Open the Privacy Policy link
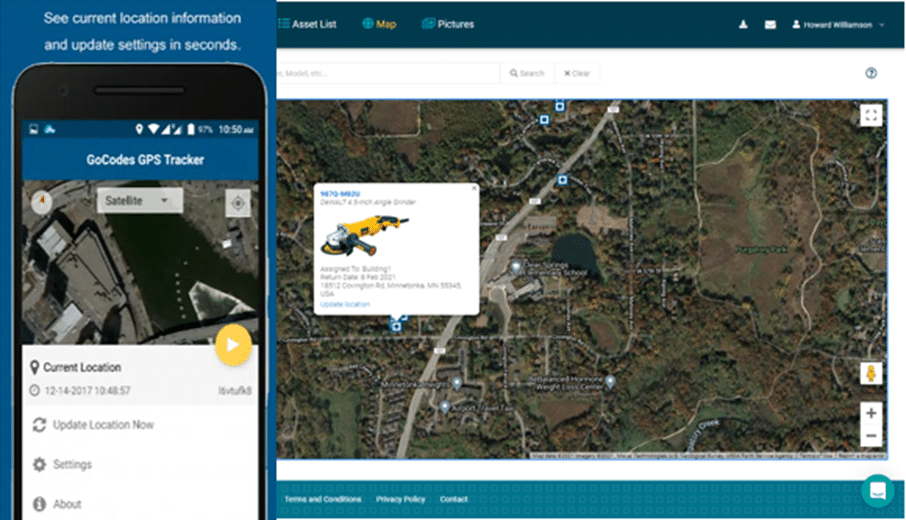This screenshot has height=520, width=906. coord(400,499)
